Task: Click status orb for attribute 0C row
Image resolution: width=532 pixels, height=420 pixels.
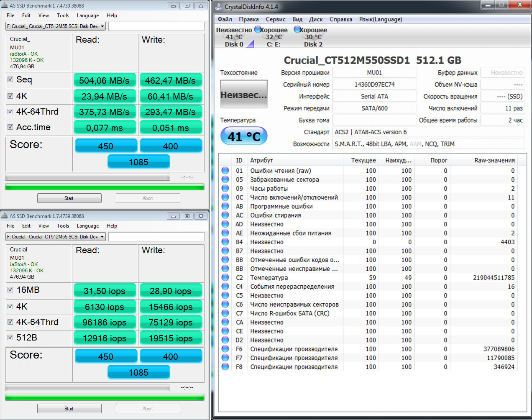Action: (225, 197)
